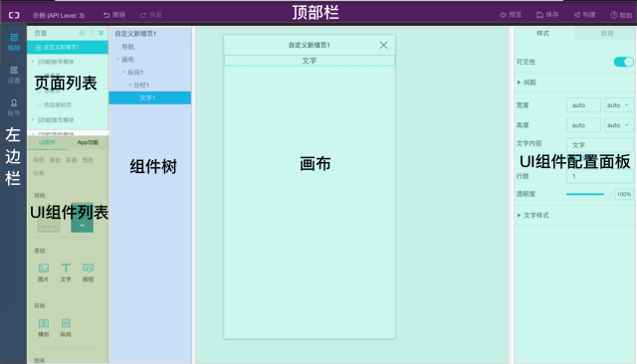
Task: Click the dark green 用例 template thumbnail
Action: click(82, 218)
